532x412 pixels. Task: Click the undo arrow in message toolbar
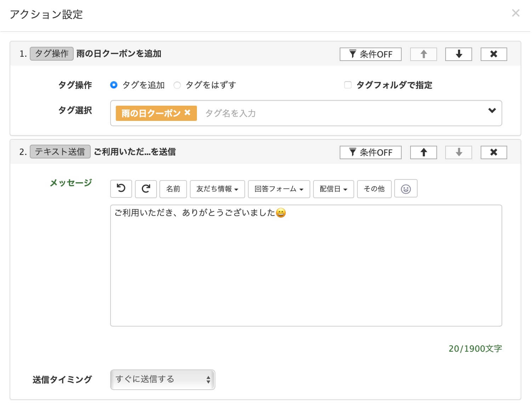121,189
